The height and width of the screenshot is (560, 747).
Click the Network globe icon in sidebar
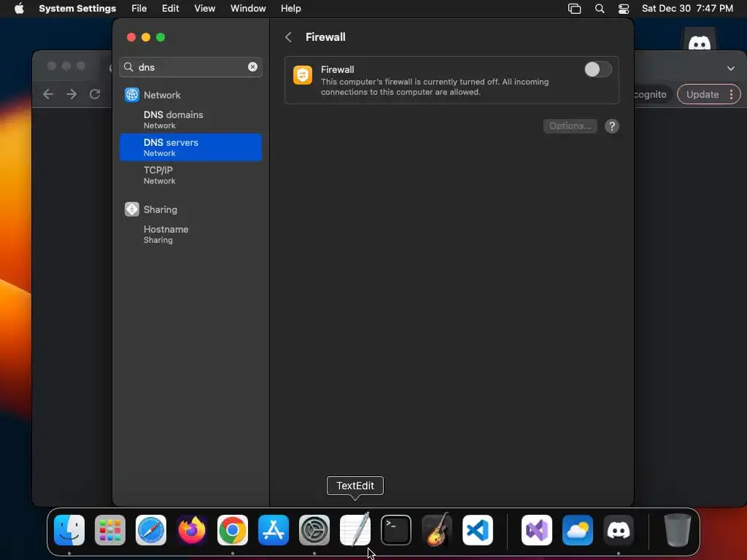point(132,95)
